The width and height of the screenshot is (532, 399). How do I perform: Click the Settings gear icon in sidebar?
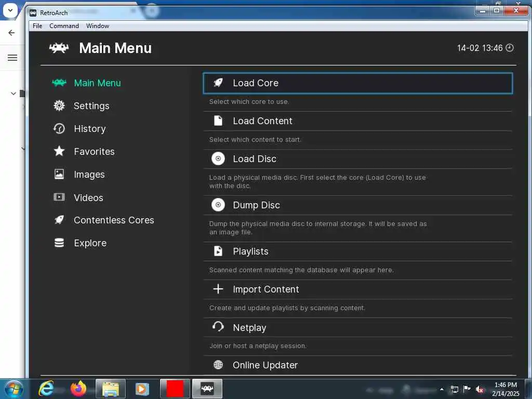coord(59,105)
